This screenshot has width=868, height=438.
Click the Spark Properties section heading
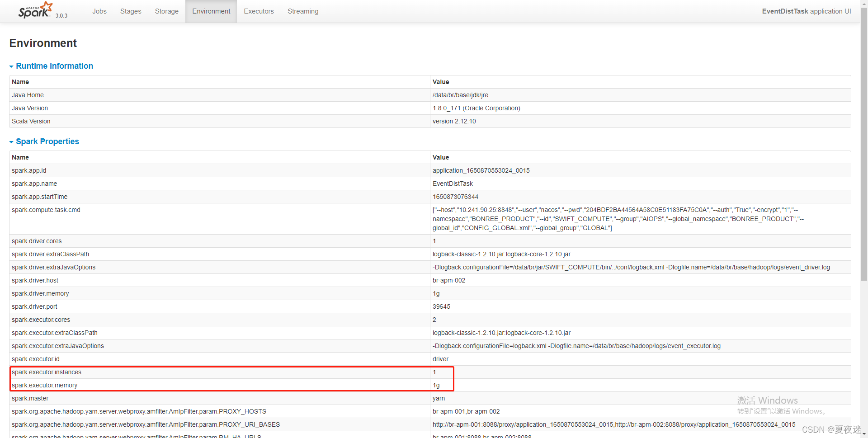[x=47, y=141]
